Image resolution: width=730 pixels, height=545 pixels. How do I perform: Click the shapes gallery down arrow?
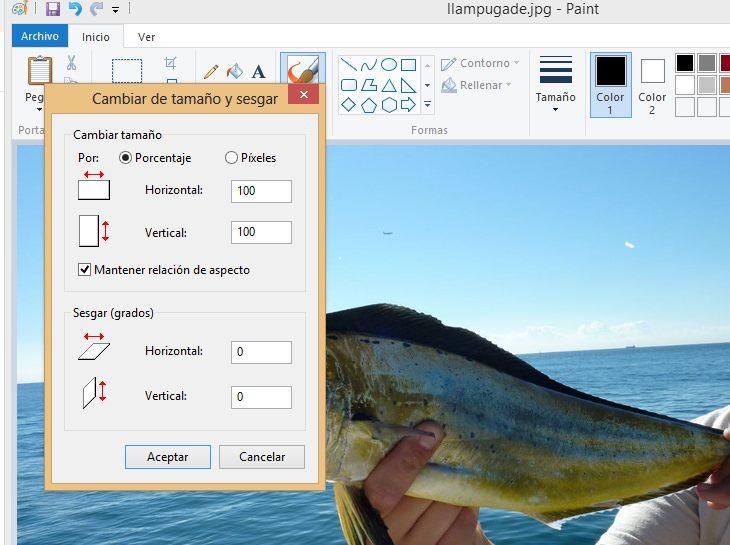tap(427, 85)
